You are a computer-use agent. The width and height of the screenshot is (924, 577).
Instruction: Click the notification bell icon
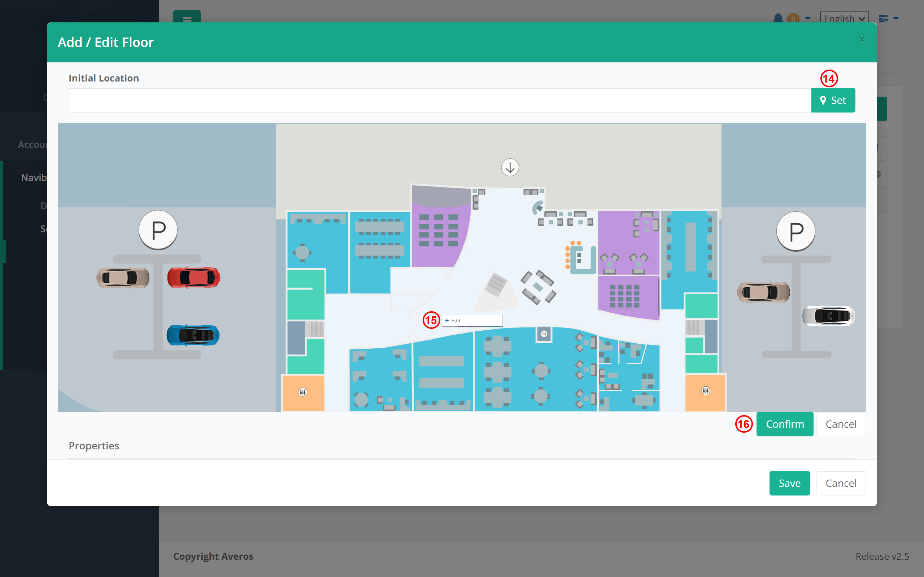click(x=778, y=18)
